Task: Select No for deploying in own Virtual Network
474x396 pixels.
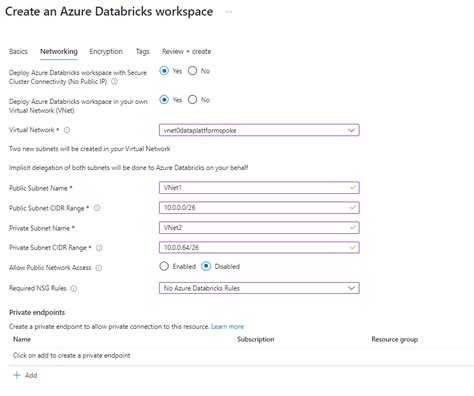Action: pyautogui.click(x=192, y=100)
